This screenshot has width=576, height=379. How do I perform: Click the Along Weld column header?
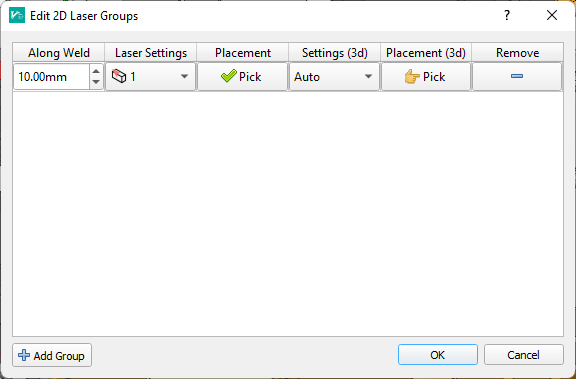point(59,53)
